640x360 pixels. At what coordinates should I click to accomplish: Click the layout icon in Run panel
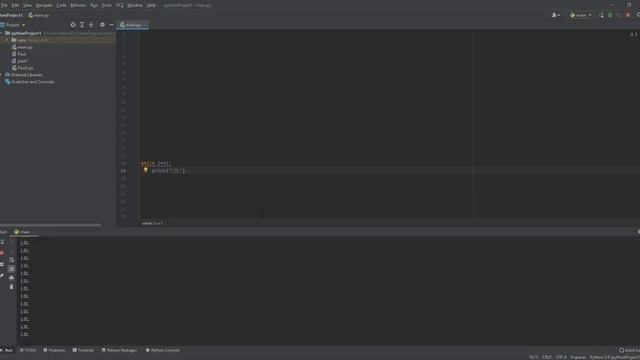click(x=2, y=264)
